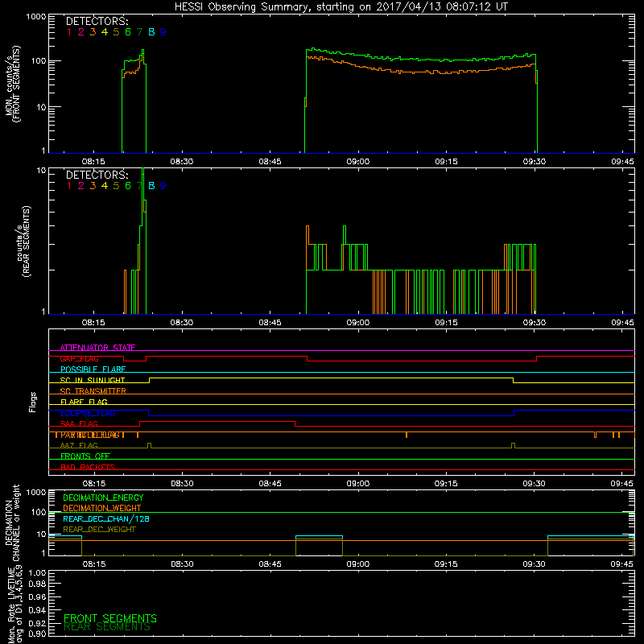This screenshot has height=644, width=644.
Task: Click cyan detector number 8 in front segments legend
Action: [x=151, y=32]
